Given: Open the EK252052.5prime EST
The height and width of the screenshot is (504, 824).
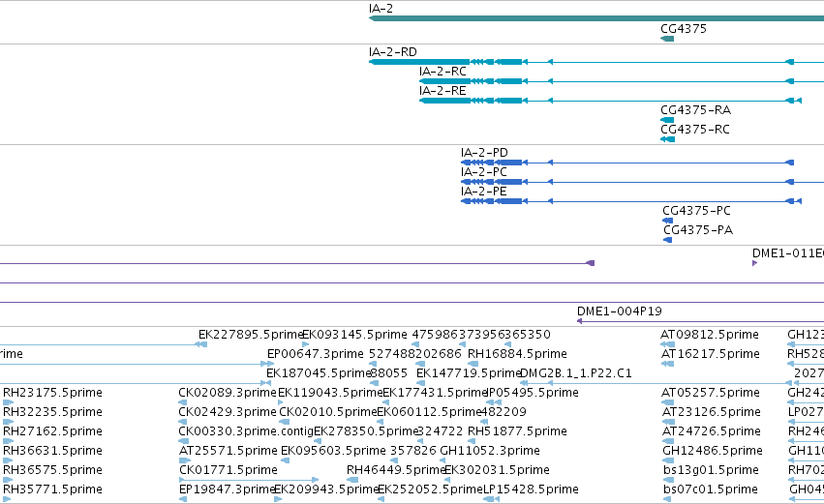Looking at the screenshot, I should coord(430,490).
